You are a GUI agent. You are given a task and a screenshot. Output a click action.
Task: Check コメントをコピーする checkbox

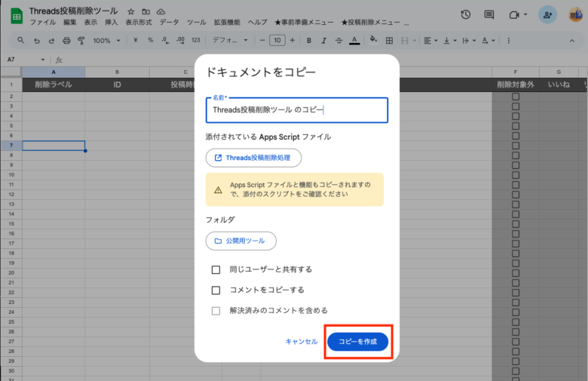[216, 290]
